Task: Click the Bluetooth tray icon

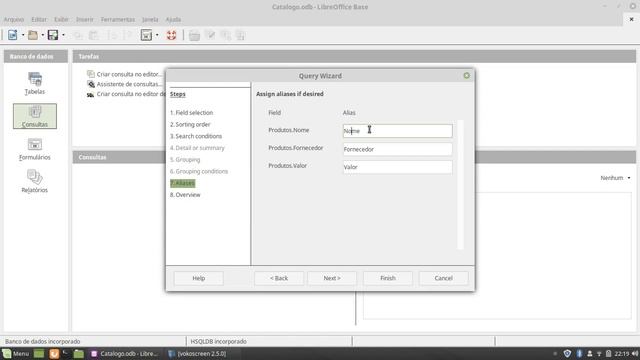Action: pyautogui.click(x=579, y=354)
